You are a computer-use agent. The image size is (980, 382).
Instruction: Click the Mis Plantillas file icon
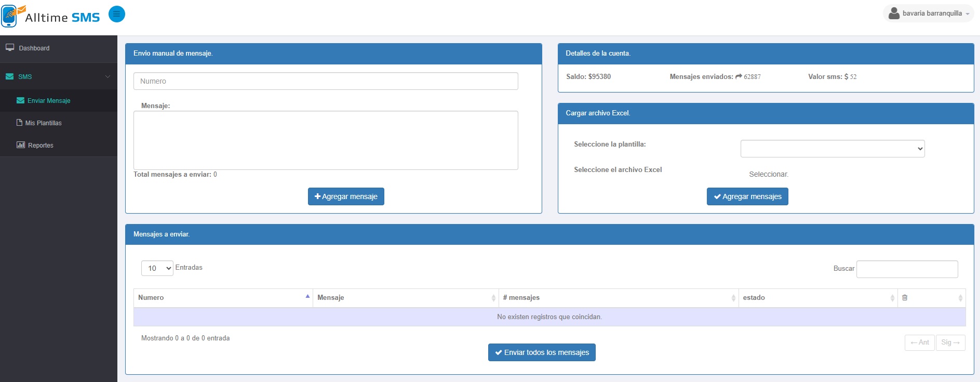tap(20, 123)
